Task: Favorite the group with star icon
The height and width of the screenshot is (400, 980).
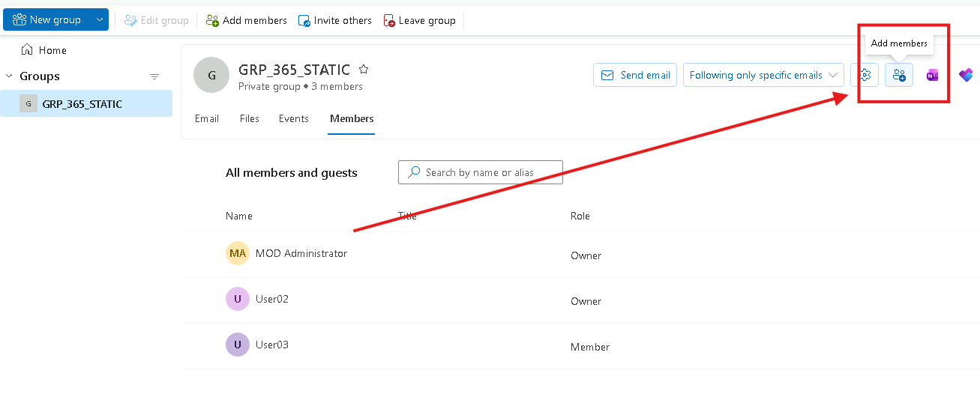Action: pos(364,70)
